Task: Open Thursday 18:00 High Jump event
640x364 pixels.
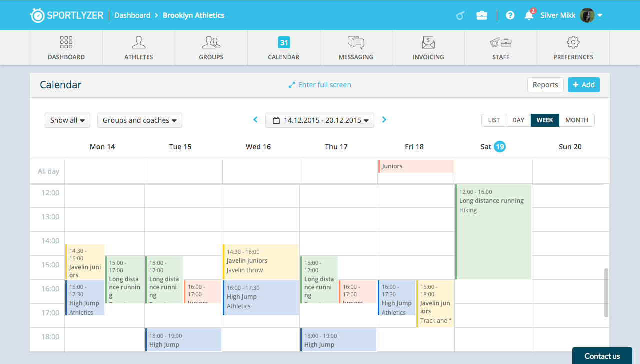Action: 338,340
